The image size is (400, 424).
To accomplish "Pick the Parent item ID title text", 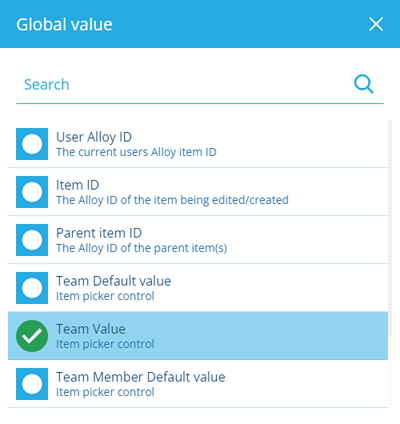I will 99,233.
